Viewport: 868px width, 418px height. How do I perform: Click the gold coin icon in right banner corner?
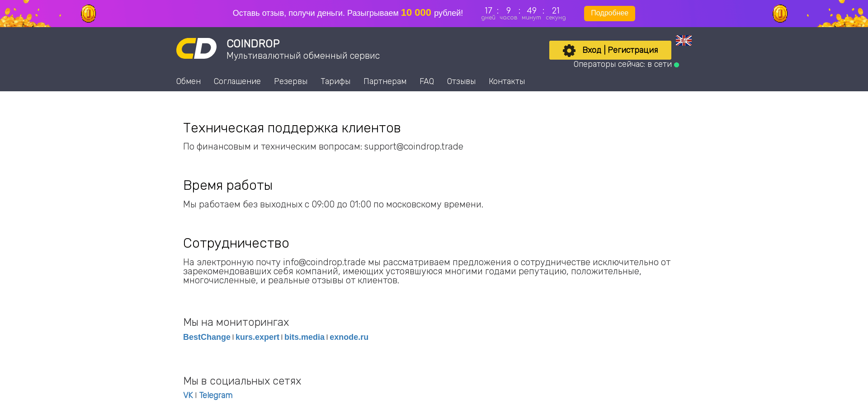(x=780, y=13)
